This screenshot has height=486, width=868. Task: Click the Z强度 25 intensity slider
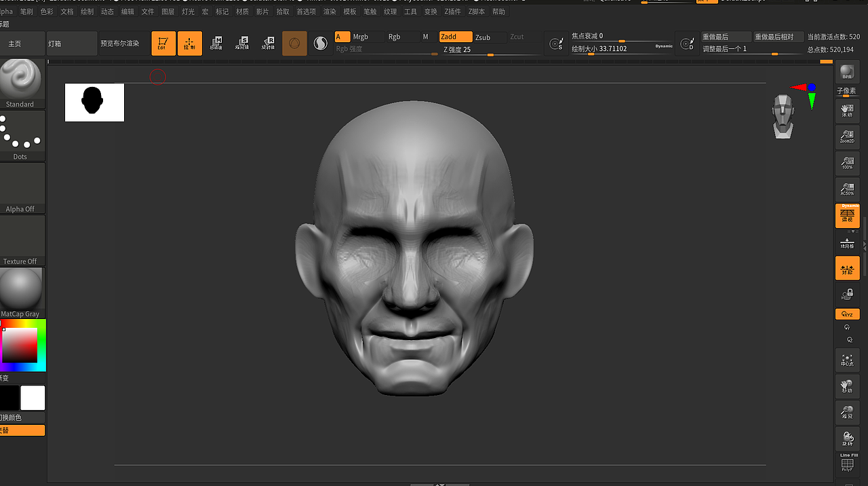(491, 50)
